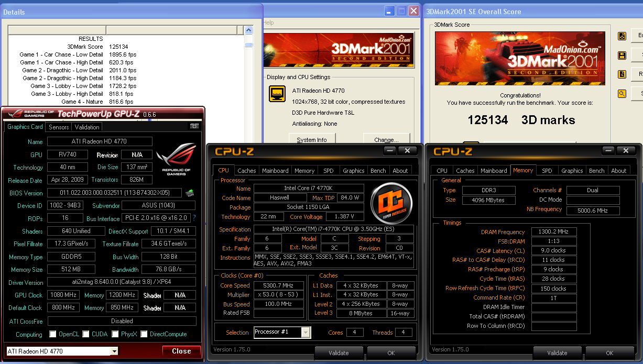Select the Bench tab in the right CPU-Z window

point(597,171)
